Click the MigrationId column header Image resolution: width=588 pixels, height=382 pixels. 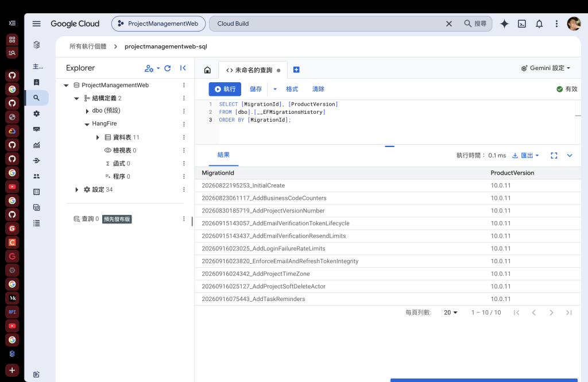[218, 173]
